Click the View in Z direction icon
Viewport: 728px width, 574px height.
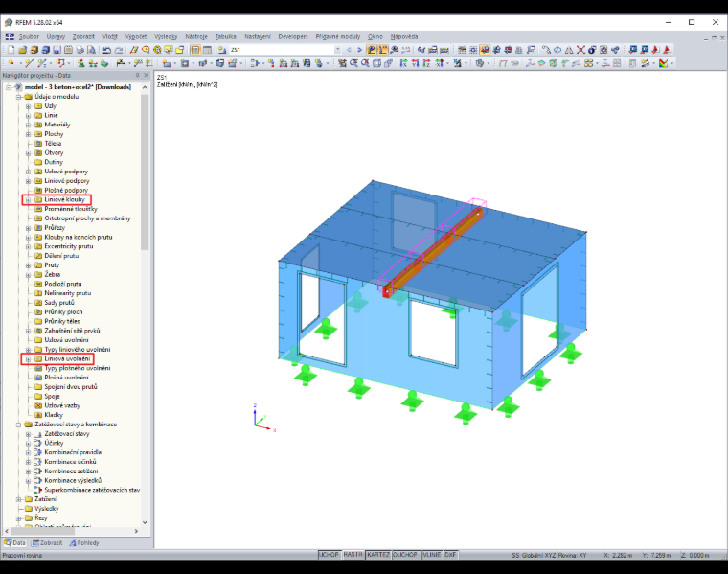click(426, 63)
